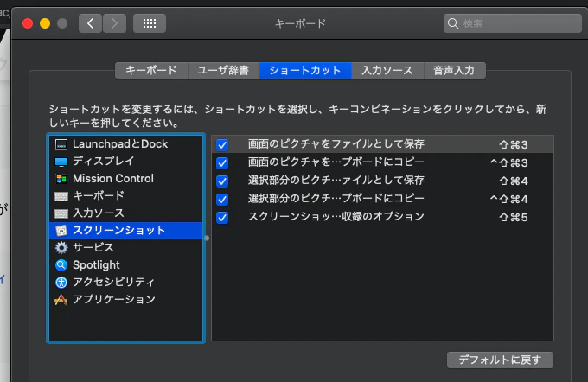The height and width of the screenshot is (382, 588).
Task: Uncheck the ⌃⇧⌘4 selection copy shortcut checkbox
Action: point(222,199)
